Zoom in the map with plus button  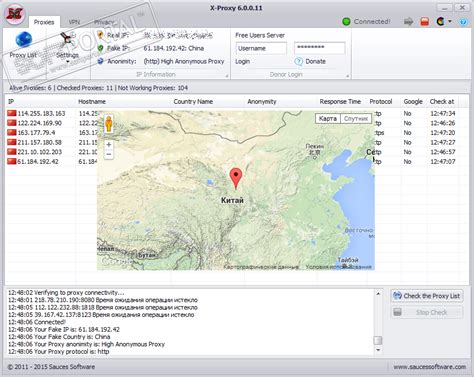[x=109, y=145]
